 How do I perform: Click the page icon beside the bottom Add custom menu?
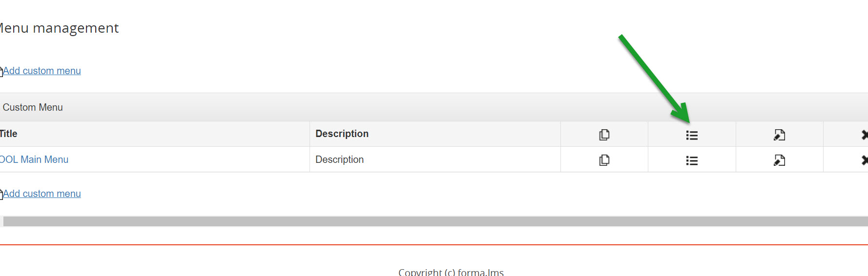point(1,194)
